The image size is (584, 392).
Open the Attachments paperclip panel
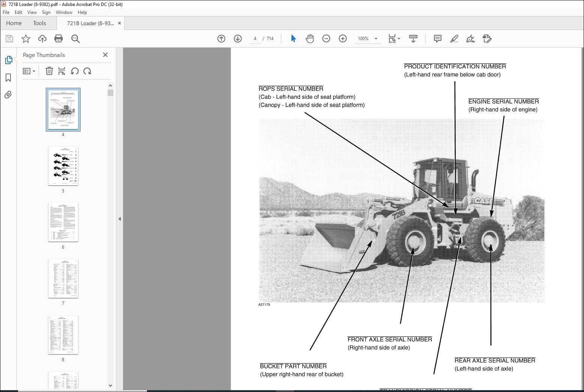coord(8,95)
